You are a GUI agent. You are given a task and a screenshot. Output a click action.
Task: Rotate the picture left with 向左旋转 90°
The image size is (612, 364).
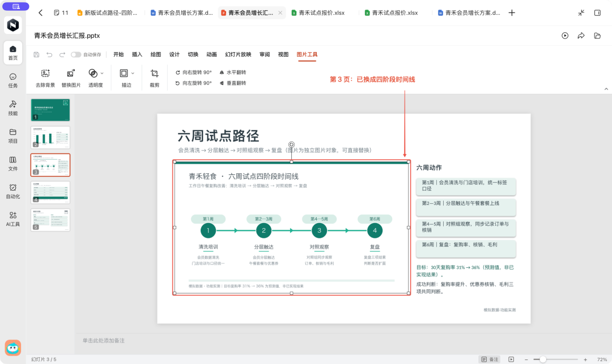(x=194, y=83)
